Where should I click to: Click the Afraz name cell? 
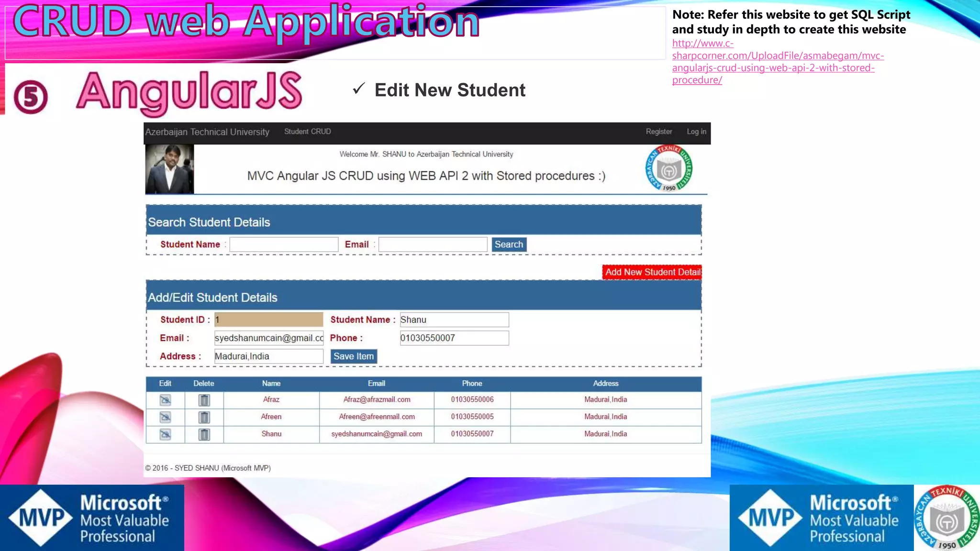(271, 399)
